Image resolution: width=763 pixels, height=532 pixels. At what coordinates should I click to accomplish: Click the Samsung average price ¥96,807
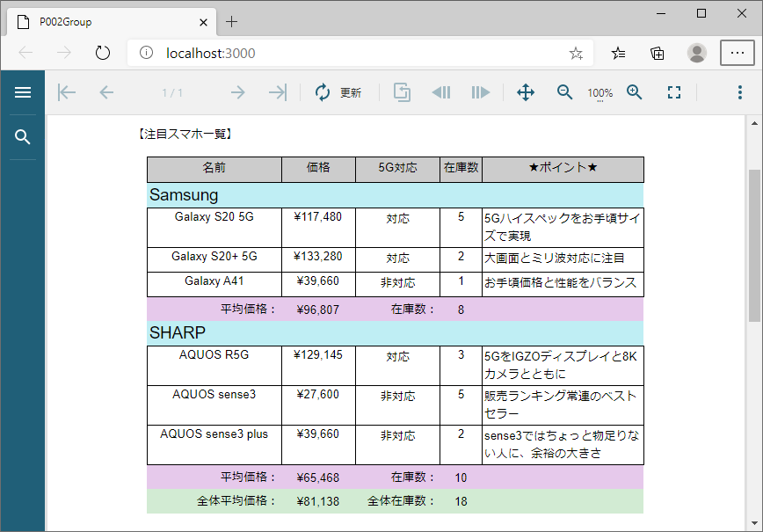(318, 310)
